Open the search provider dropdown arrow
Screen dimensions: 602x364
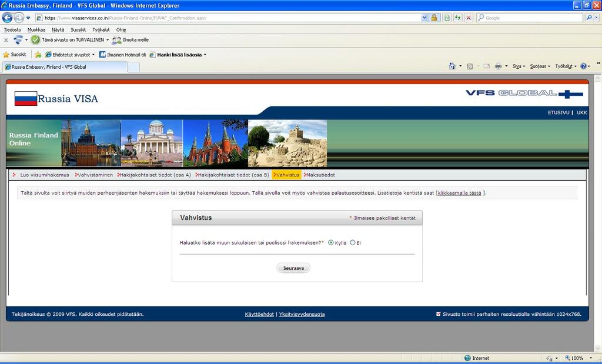click(596, 18)
